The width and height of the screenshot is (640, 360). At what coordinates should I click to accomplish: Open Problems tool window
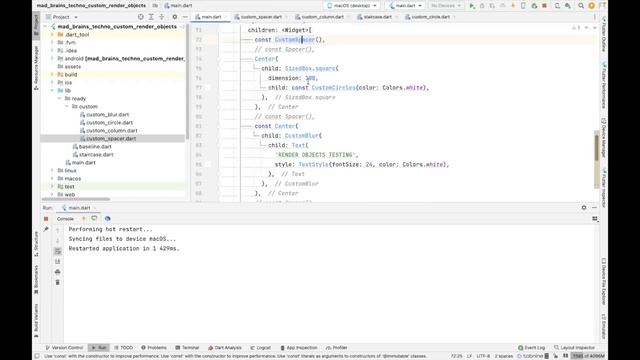pos(154,348)
